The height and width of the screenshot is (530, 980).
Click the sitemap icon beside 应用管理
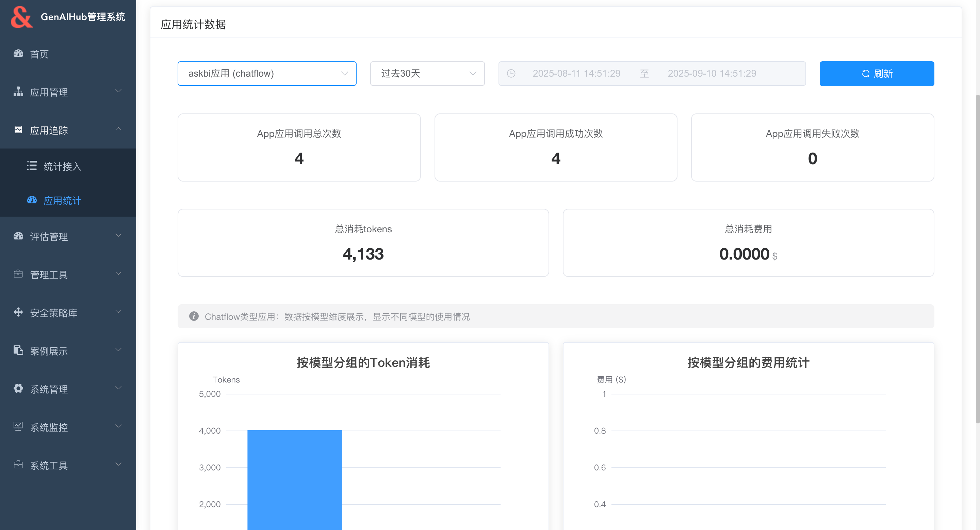point(18,92)
